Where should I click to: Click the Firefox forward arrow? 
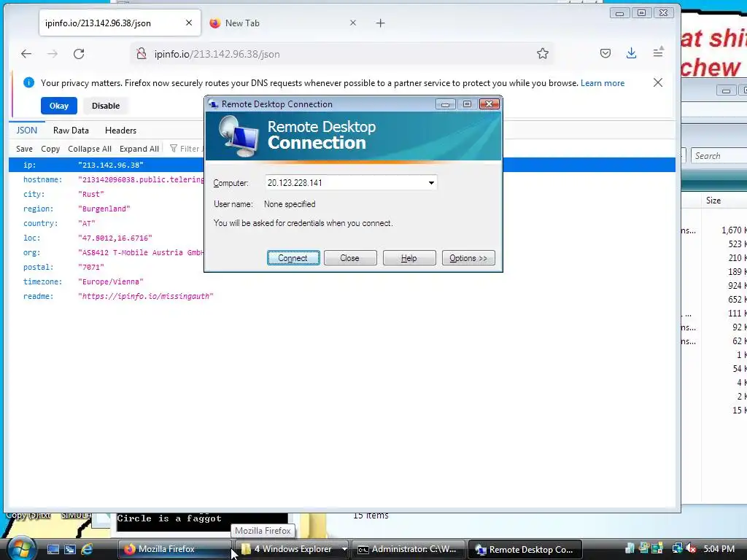point(53,54)
